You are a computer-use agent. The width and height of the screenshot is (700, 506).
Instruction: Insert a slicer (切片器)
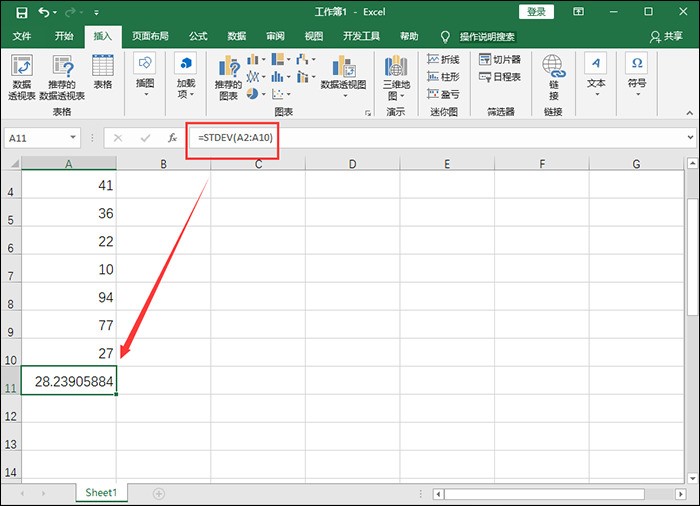[500, 59]
